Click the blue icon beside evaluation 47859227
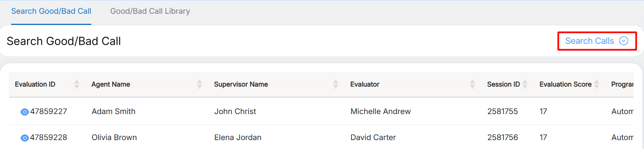 point(25,112)
